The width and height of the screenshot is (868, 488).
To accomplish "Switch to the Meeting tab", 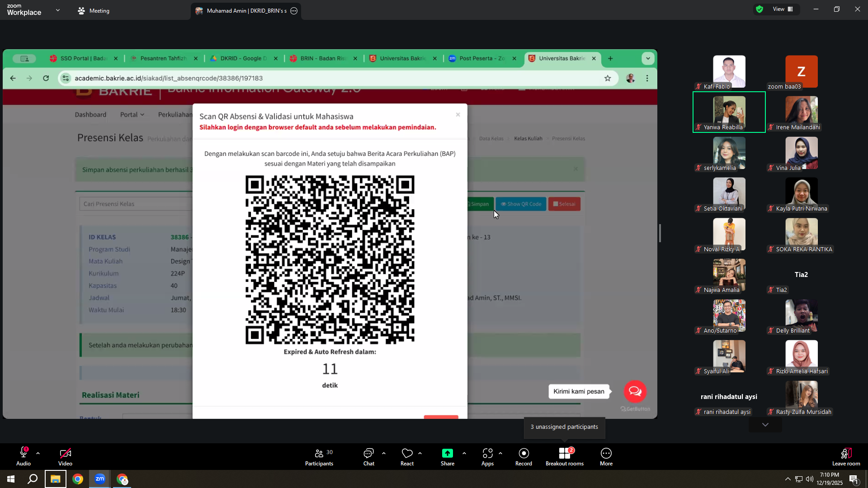I will click(x=94, y=10).
